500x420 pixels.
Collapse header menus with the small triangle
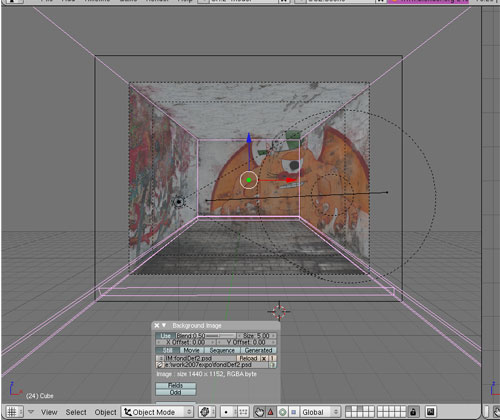31,412
